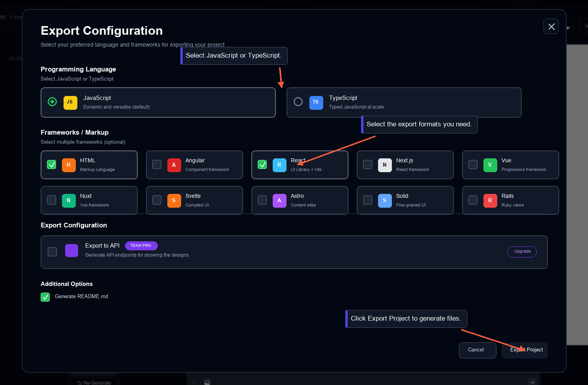Click the purple A Astro icon
Screen dimensions: 588x385
pyautogui.click(x=279, y=201)
